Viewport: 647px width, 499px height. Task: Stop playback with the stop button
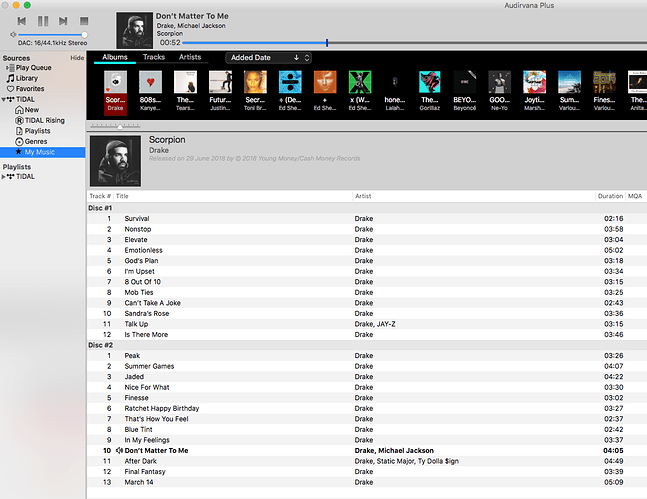coord(84,21)
